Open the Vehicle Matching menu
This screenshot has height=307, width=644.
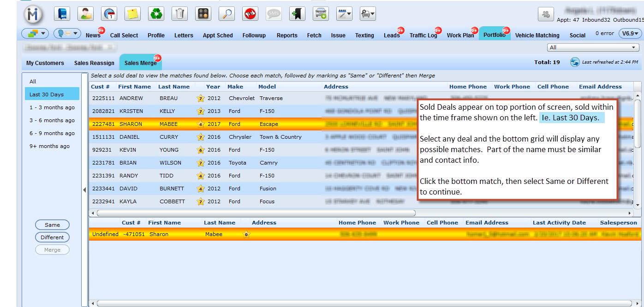[x=537, y=35]
